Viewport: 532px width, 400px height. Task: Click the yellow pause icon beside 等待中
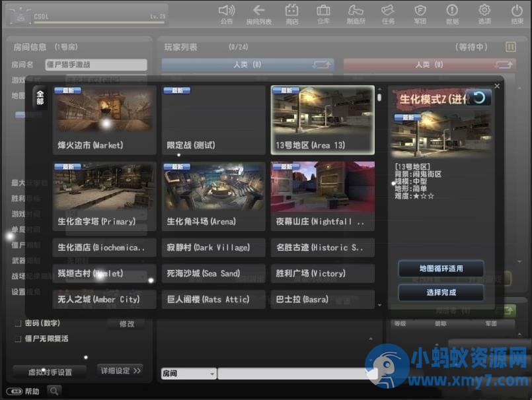[x=511, y=47]
